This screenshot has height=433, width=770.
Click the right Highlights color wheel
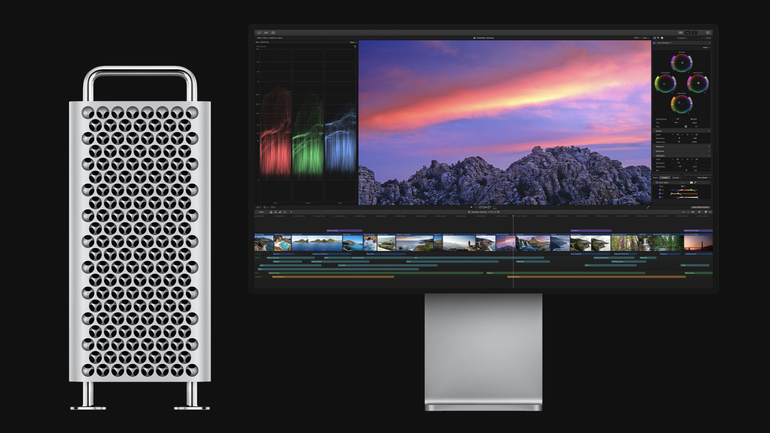tap(698, 83)
